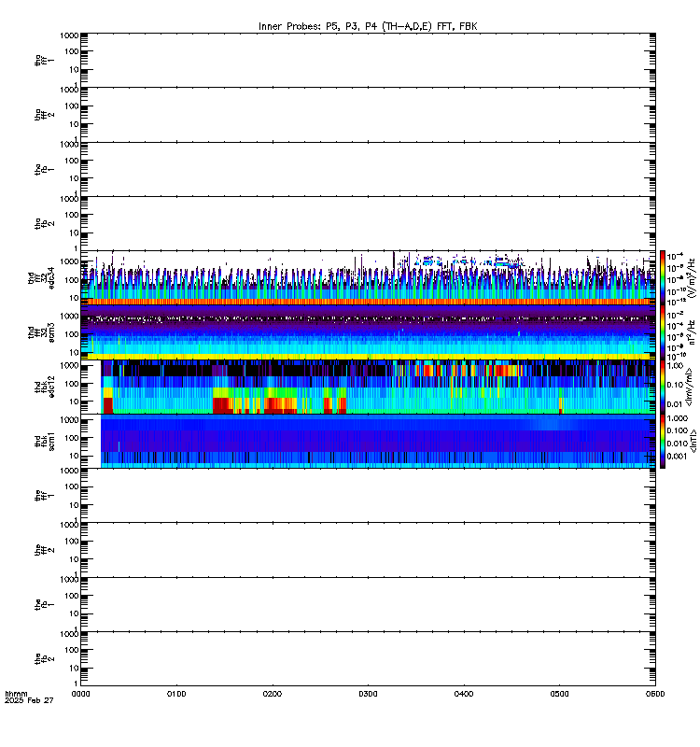Click the "<|nT|>" color bar unit label
This screenshot has height=747, width=700.
click(x=693, y=441)
